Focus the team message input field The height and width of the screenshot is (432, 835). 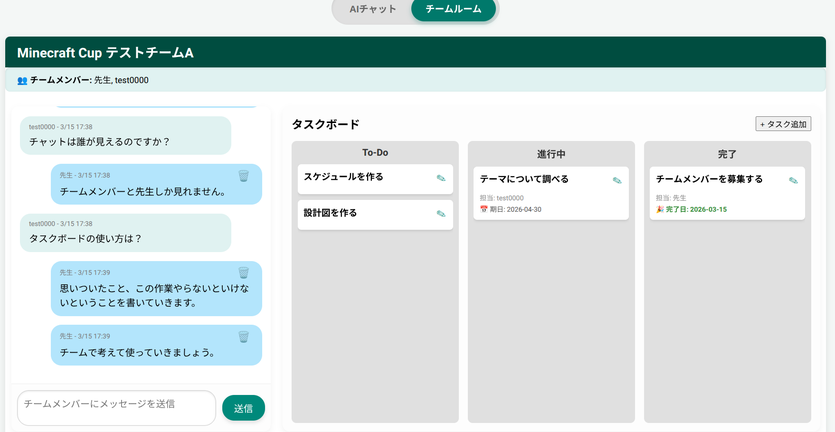[x=117, y=408]
